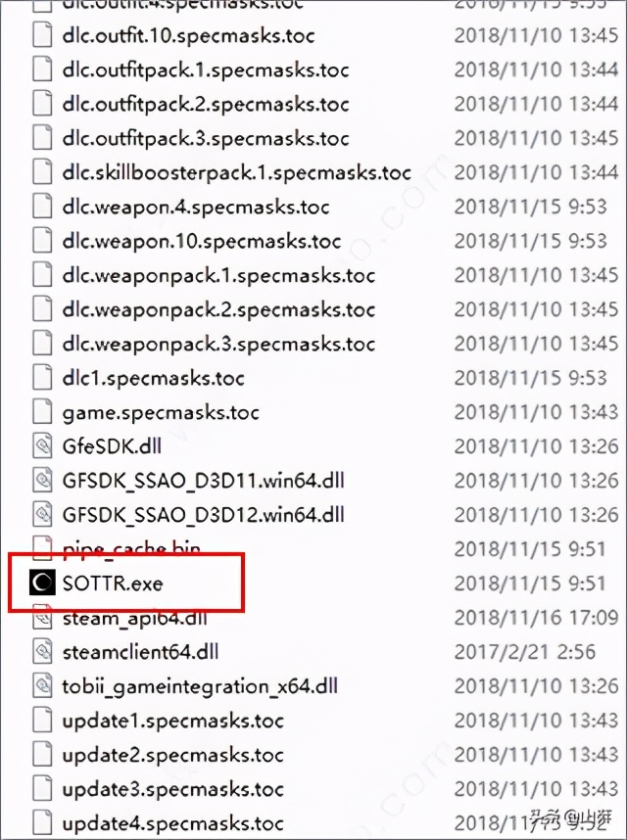Select the GFSDK_SSAO_D3D11.win64.dll file icon
Screen dimensions: 627x840
tap(42, 480)
